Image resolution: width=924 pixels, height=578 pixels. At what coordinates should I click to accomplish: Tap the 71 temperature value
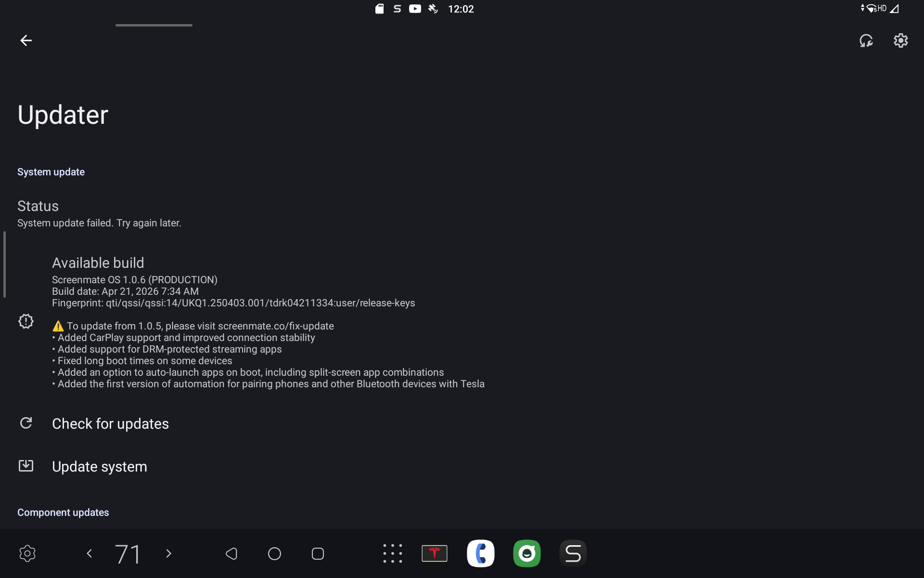128,554
